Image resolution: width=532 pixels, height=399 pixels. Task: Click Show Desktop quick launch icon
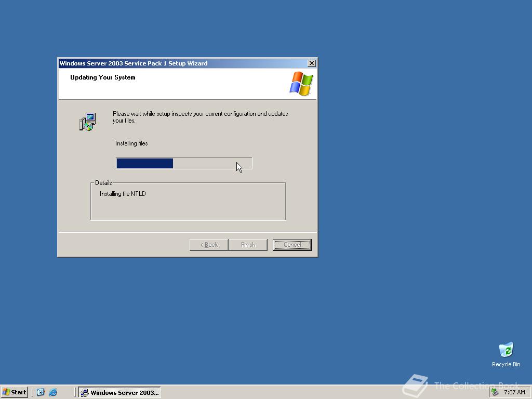[x=41, y=392]
